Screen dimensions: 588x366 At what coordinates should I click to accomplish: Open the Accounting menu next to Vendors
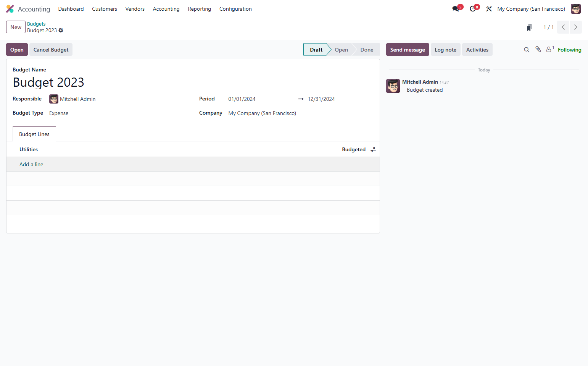coord(166,9)
